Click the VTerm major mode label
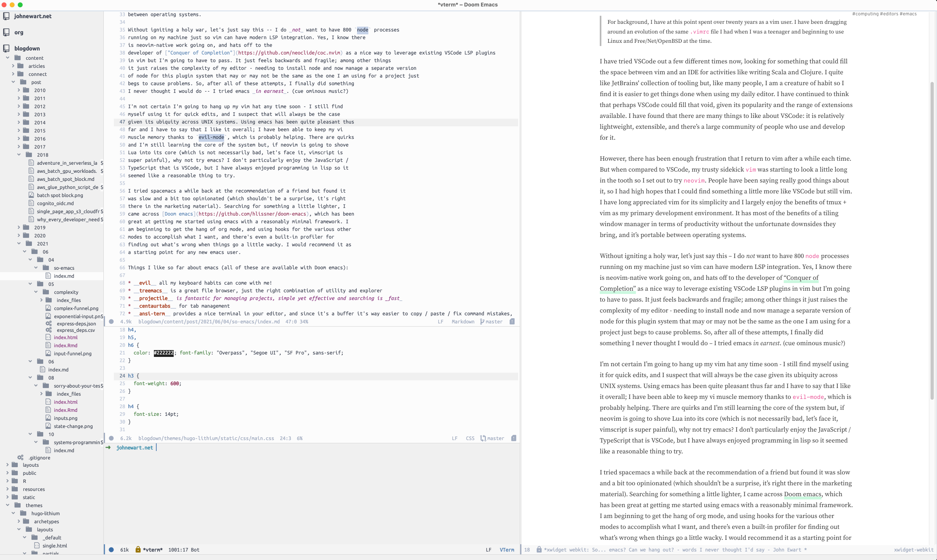 [x=507, y=550]
